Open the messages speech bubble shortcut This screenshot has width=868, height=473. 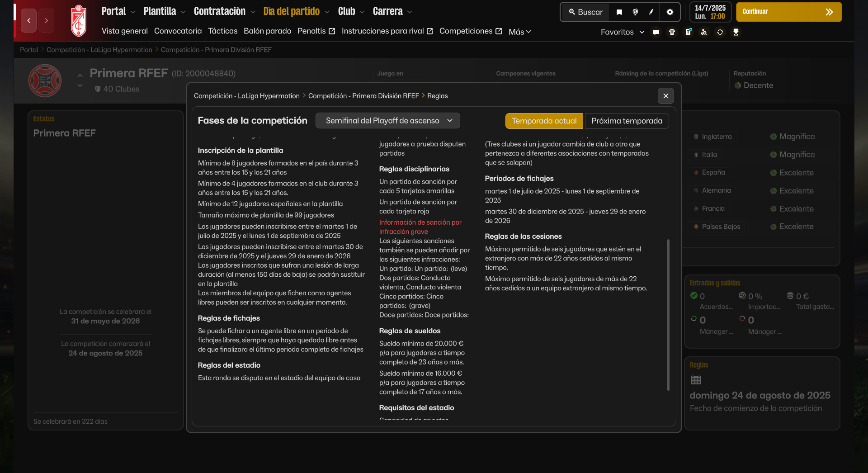coord(656,32)
